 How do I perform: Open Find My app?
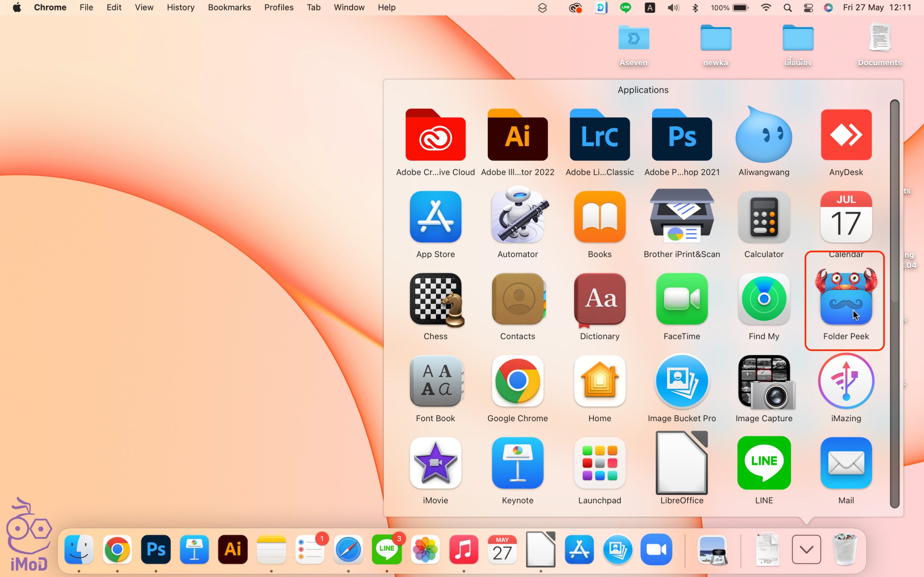pyautogui.click(x=764, y=300)
